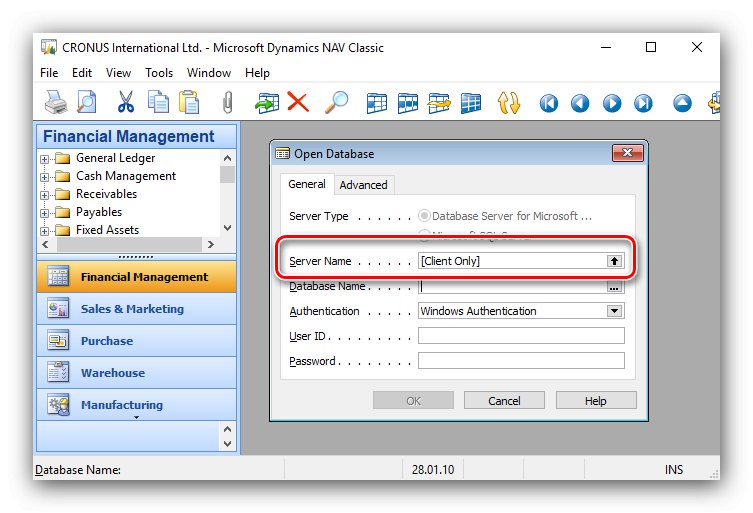This screenshot has height=513, width=753.
Task: Open the Financial Management menu button
Action: 136,277
